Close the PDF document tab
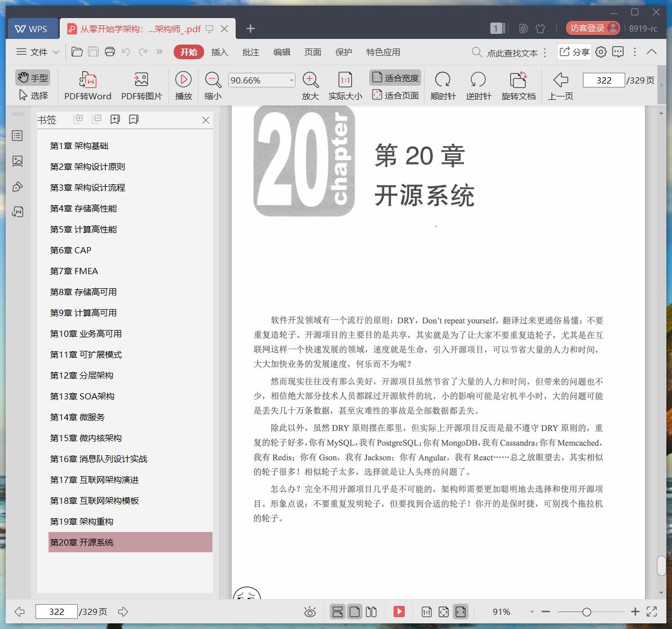 (224, 29)
